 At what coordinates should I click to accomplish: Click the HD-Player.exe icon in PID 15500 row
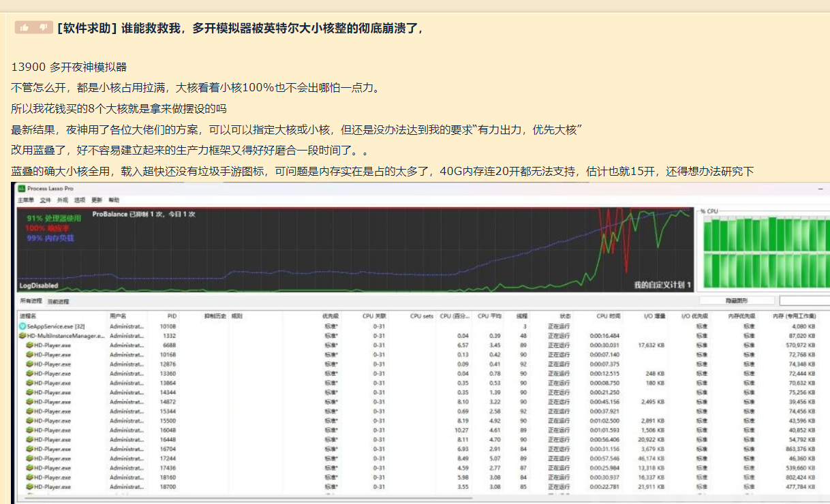coord(30,421)
